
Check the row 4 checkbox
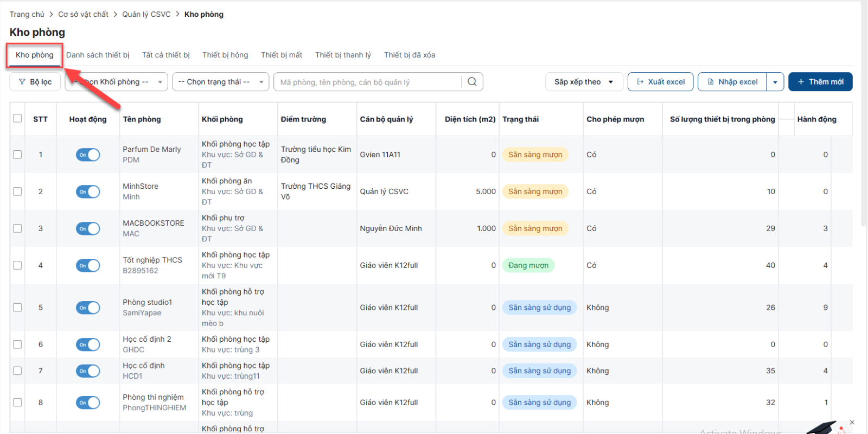click(17, 265)
